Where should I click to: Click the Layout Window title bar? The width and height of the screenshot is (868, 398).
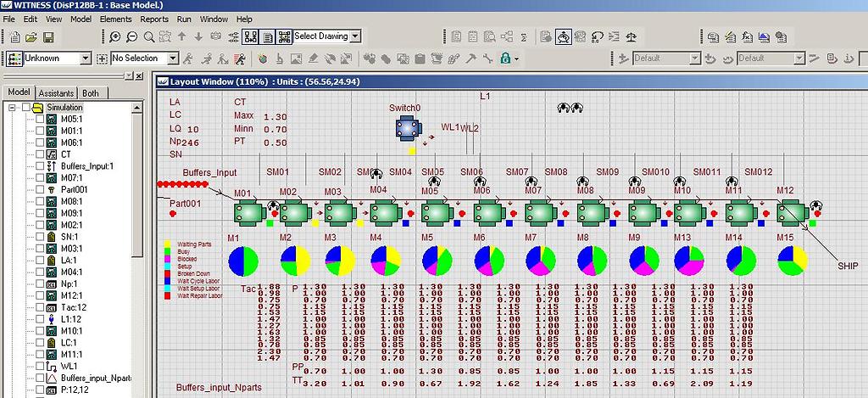tap(510, 81)
